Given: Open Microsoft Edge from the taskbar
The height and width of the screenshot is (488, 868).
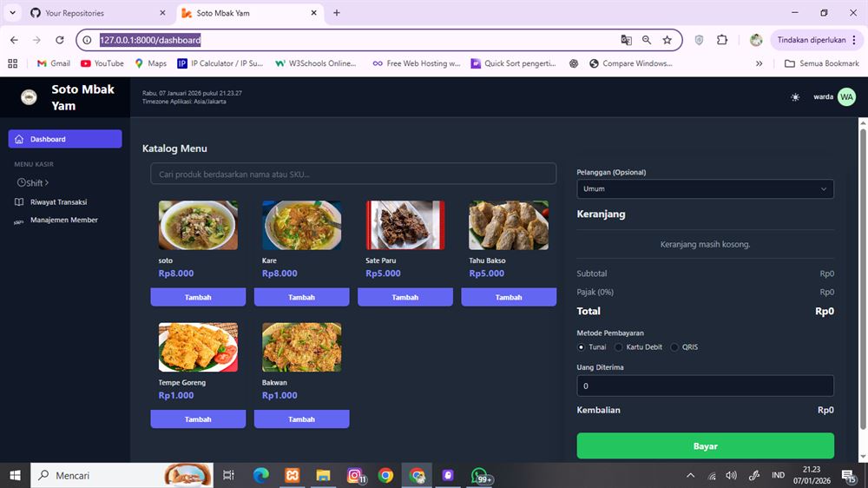Looking at the screenshot, I should click(260, 475).
